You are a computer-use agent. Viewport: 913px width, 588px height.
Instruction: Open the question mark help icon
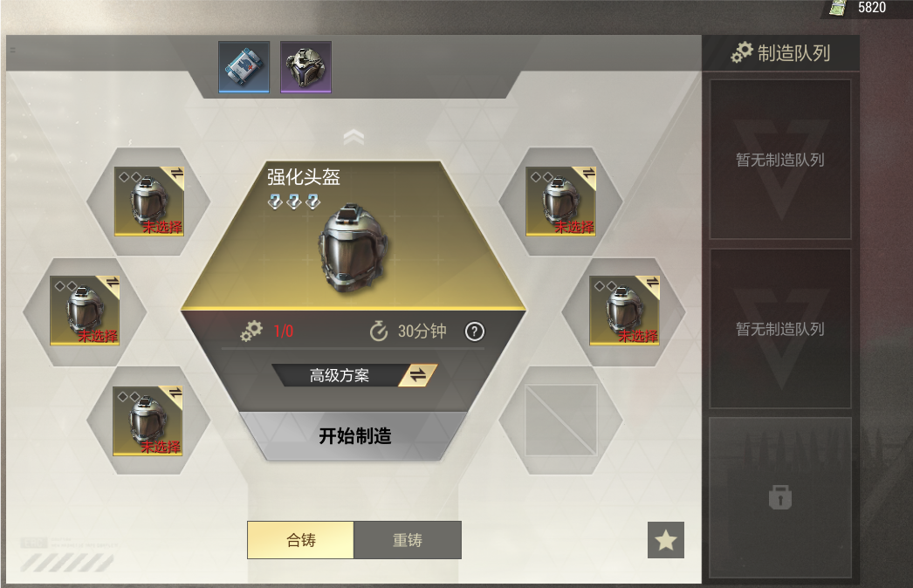[x=475, y=332]
